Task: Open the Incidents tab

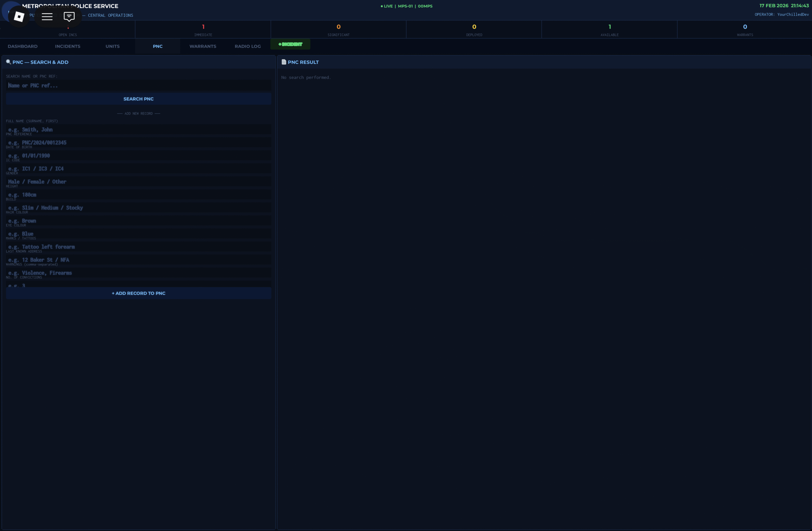Action: [68, 46]
